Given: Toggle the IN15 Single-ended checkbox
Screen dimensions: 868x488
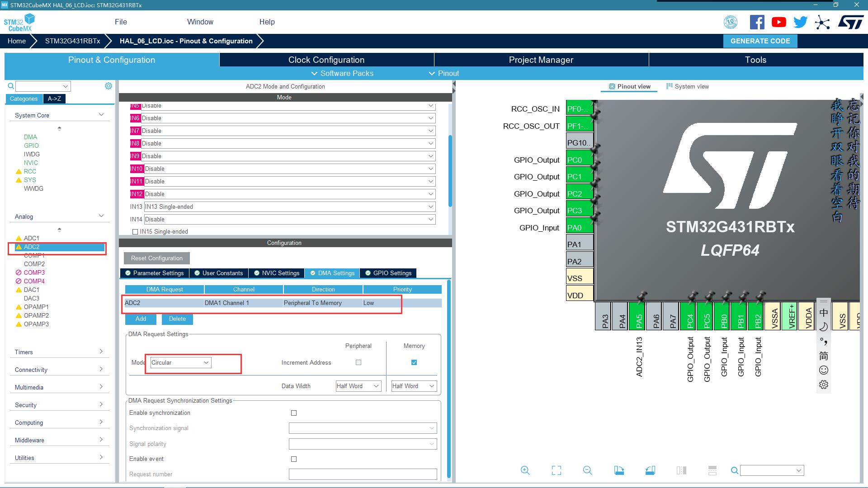Looking at the screenshot, I should tap(135, 232).
